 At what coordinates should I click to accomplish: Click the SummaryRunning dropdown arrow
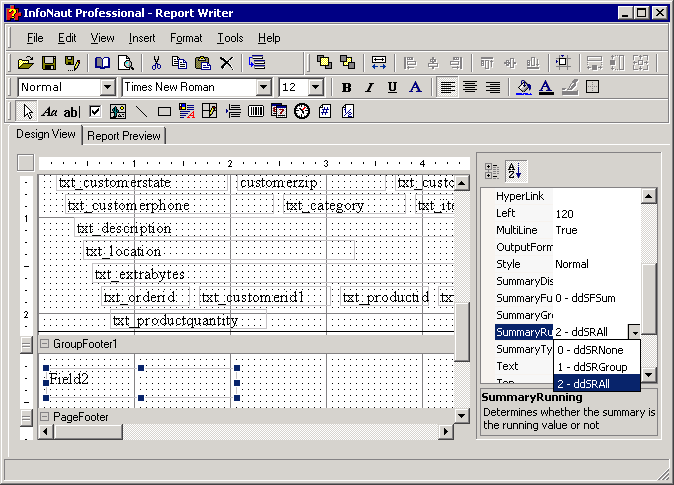point(634,332)
